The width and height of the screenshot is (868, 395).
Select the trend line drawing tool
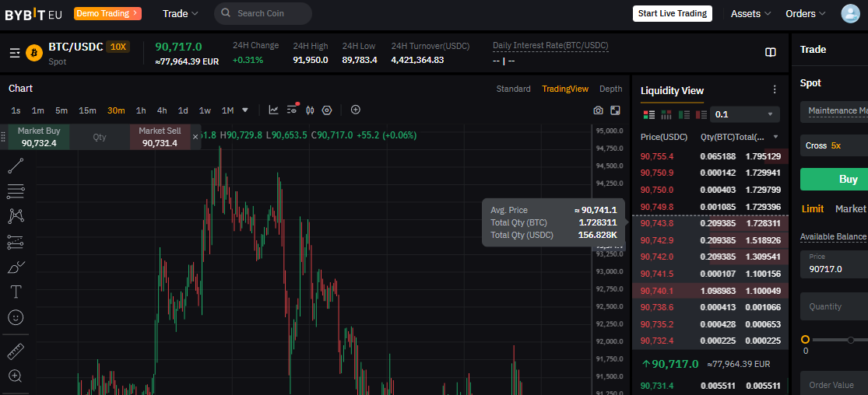[x=16, y=166]
